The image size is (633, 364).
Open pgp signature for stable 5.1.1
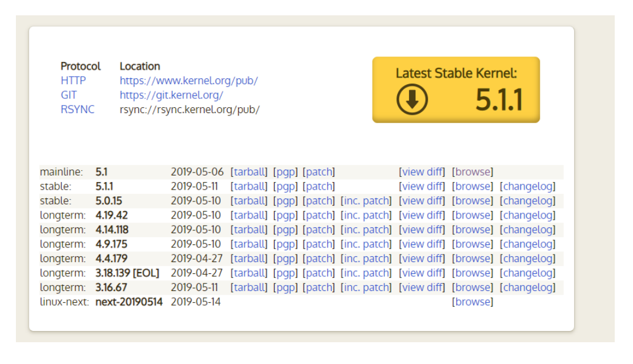click(285, 187)
